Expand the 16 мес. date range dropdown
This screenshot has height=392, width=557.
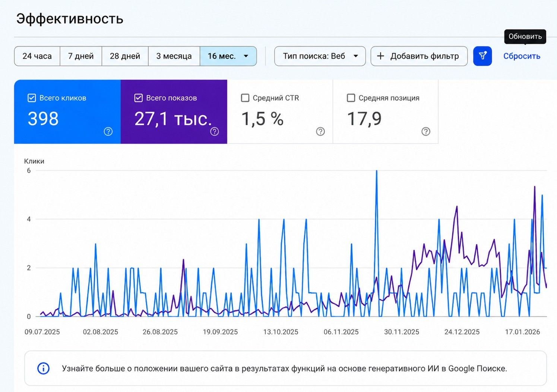[228, 56]
